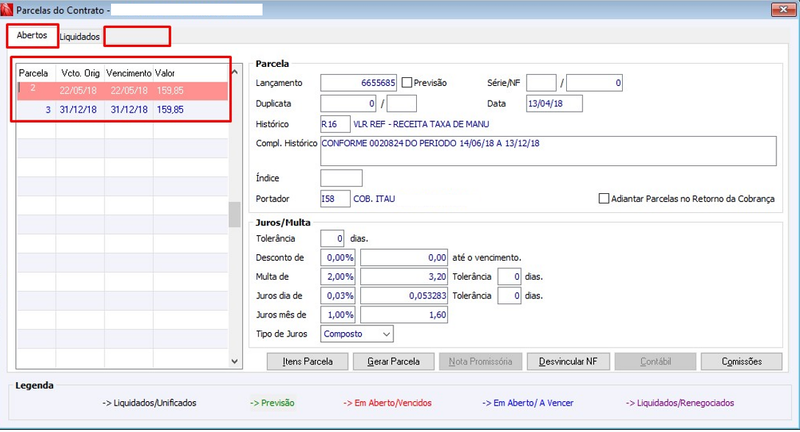
Task: Click the Portador code field 158
Action: (x=335, y=198)
